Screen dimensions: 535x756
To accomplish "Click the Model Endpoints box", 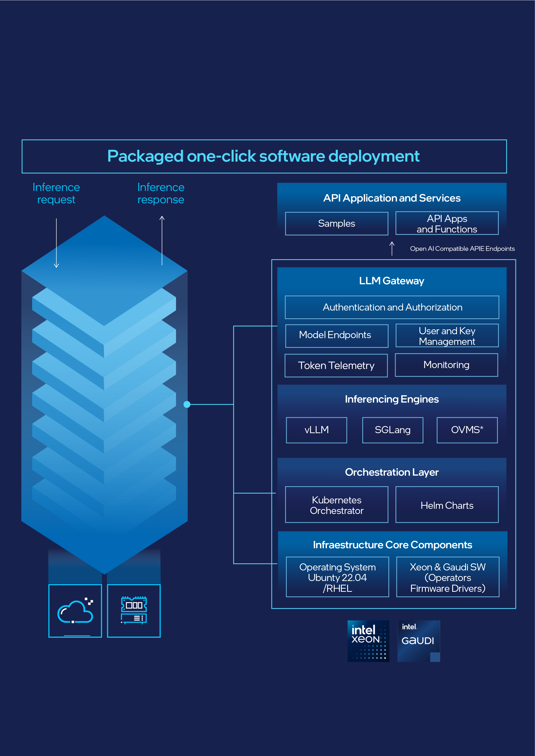I will pyautogui.click(x=336, y=336).
